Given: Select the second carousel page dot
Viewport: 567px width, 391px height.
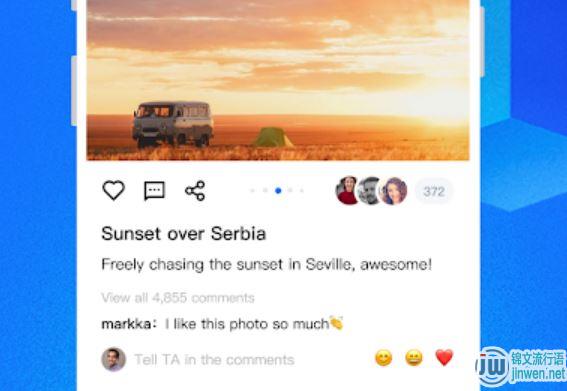Looking at the screenshot, I should (x=265, y=191).
